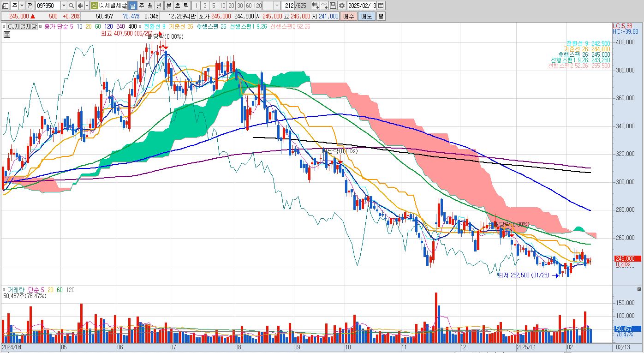
Task: Switch to tick (틱) chart period
Action: 186,6
